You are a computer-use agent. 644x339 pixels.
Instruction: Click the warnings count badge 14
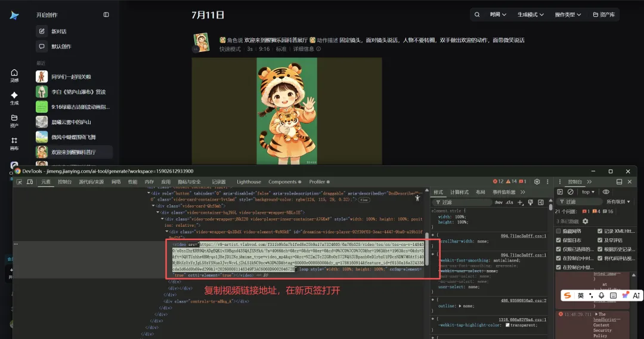[x=512, y=181]
